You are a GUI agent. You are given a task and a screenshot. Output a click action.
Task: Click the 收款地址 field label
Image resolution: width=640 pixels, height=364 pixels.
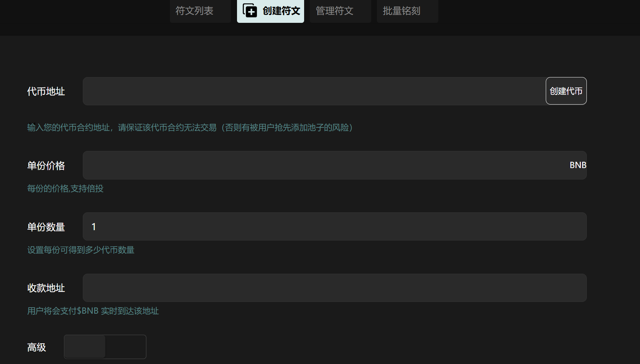click(46, 288)
